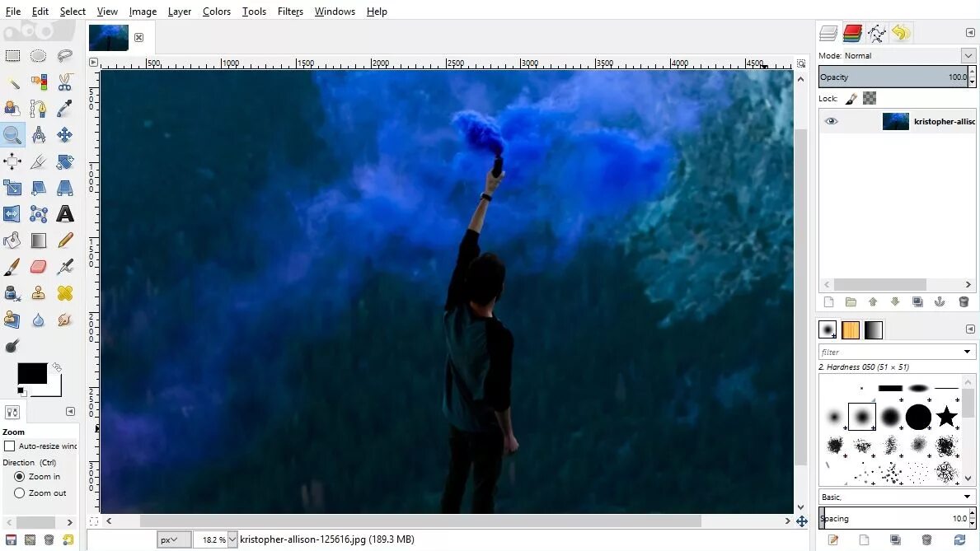Open the brush filter dropdown arrow
The width and height of the screenshot is (980, 551).
967,352
